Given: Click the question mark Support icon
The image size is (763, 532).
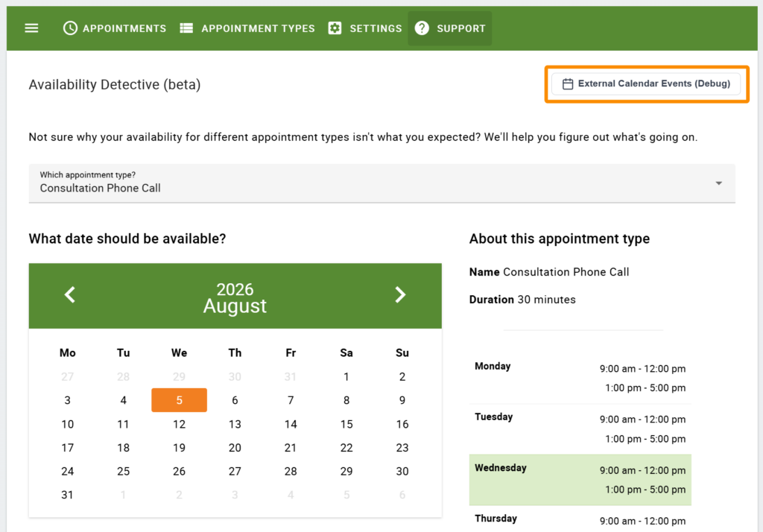Looking at the screenshot, I should [x=422, y=28].
